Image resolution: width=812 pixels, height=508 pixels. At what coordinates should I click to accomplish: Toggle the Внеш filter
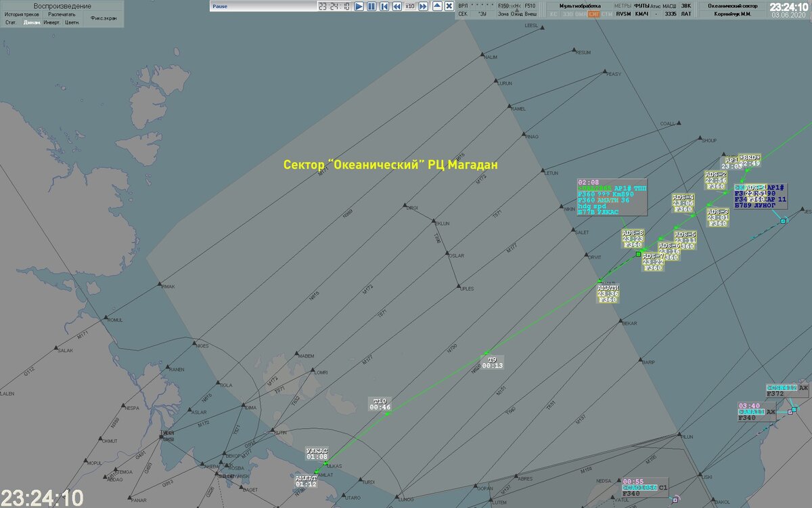point(531,14)
